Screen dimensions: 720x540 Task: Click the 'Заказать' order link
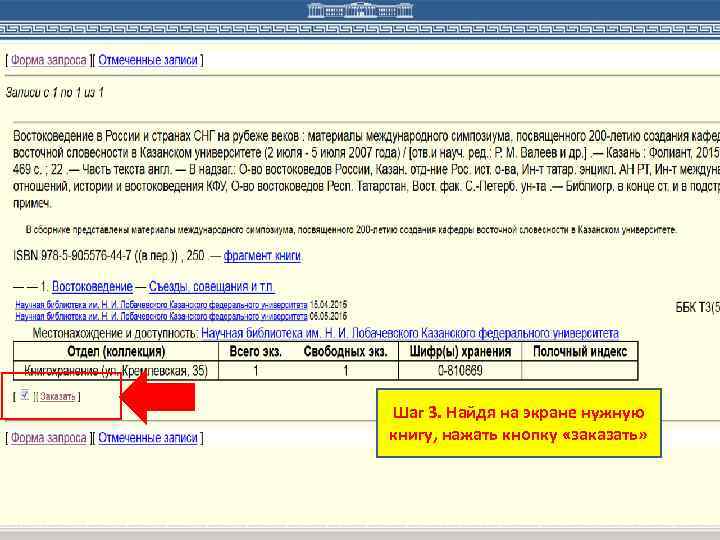tap(57, 396)
